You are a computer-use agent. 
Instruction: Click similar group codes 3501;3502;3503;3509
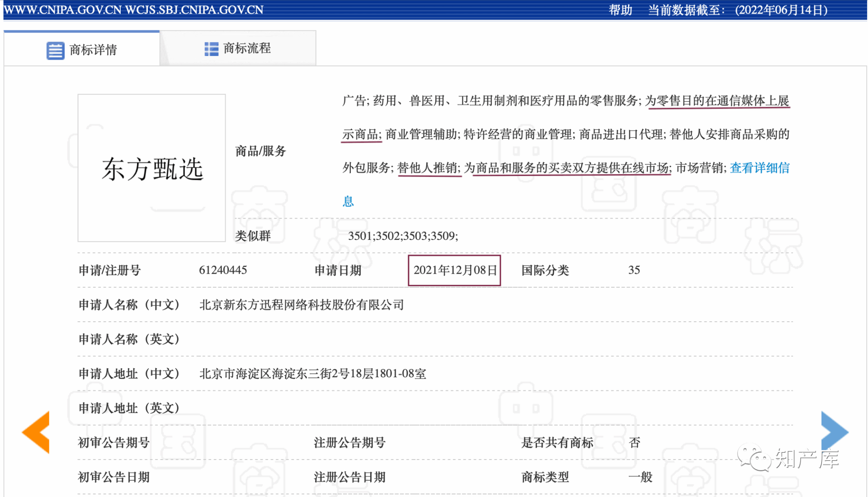tap(403, 236)
